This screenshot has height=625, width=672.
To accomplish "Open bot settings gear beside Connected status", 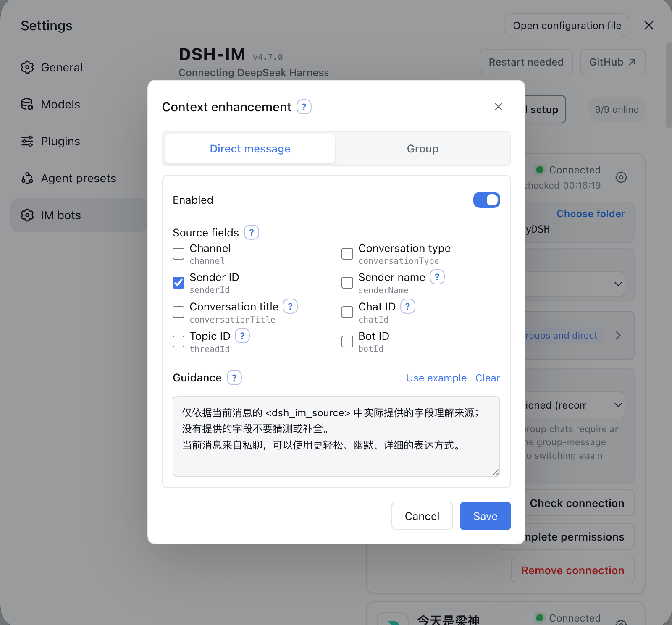I will click(x=621, y=177).
